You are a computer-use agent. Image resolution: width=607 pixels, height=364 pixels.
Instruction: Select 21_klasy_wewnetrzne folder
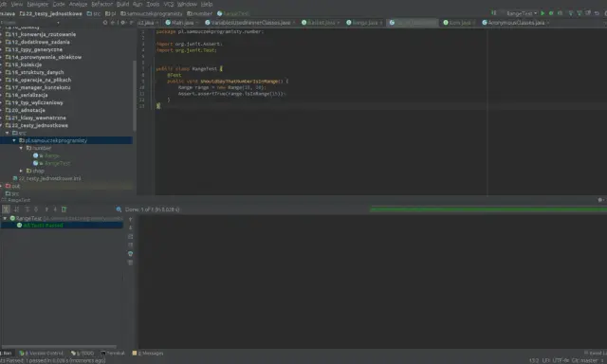(36, 118)
